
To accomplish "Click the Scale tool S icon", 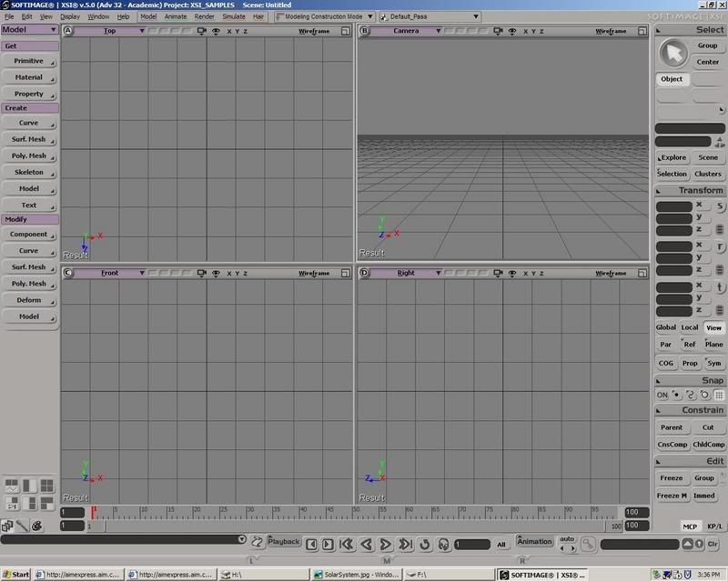I will pos(720,206).
